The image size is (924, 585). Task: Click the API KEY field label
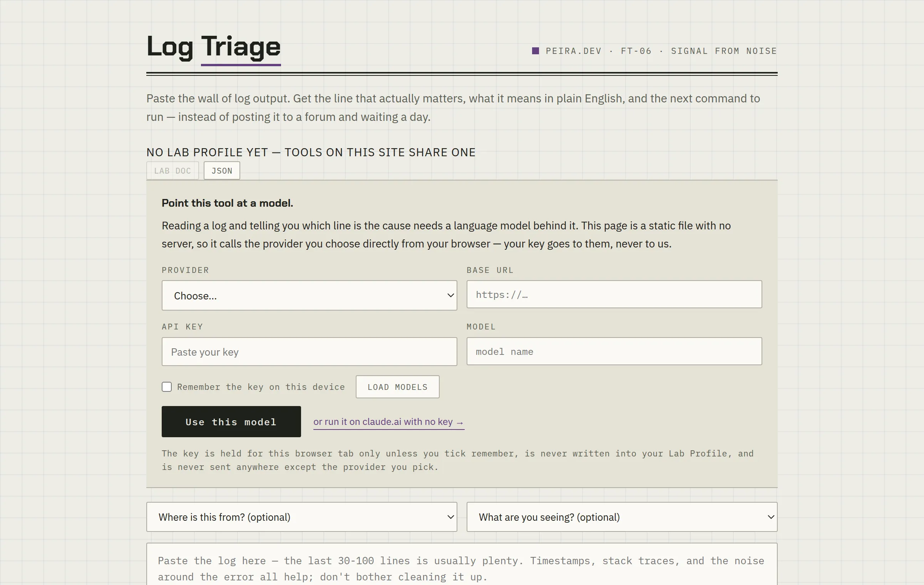click(x=182, y=327)
